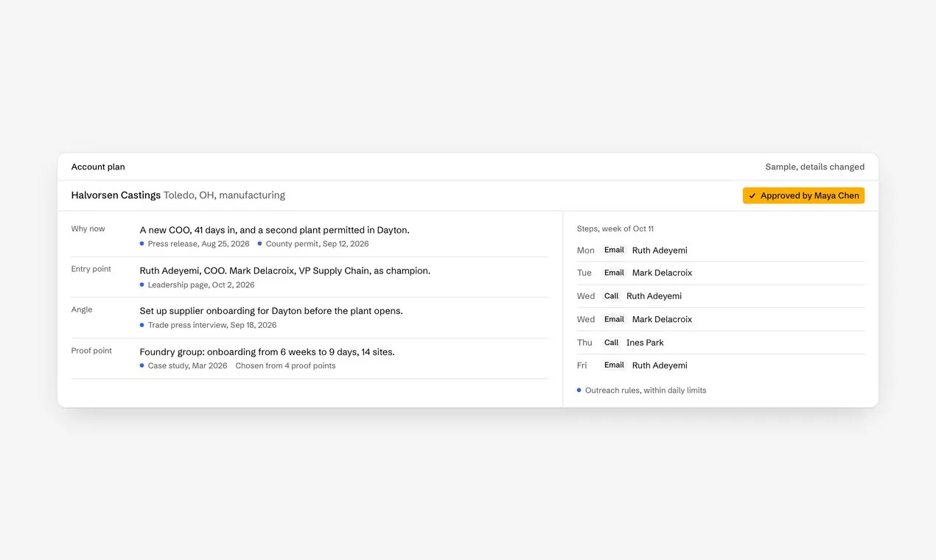
Task: Select the "Proof point" row label
Action: pyautogui.click(x=91, y=351)
